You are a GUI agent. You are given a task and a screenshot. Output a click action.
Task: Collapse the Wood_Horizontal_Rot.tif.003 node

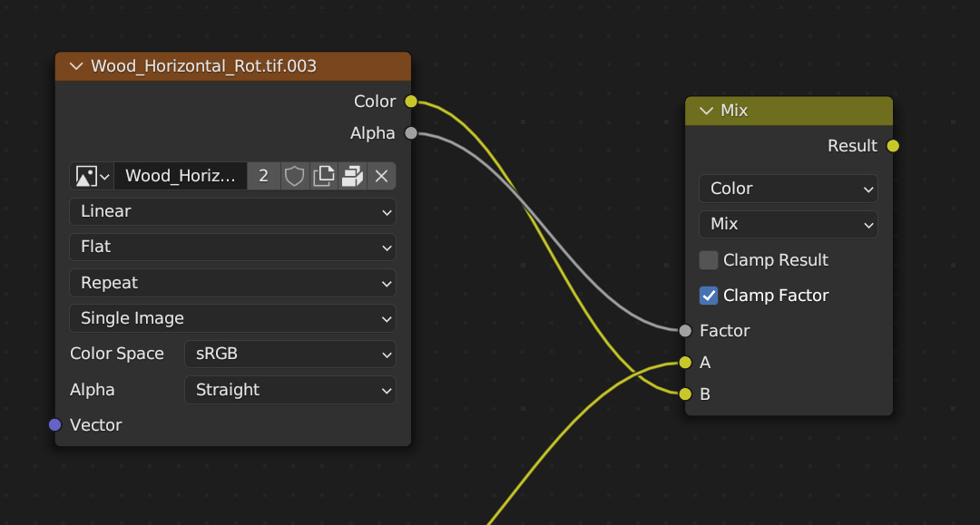(x=74, y=66)
